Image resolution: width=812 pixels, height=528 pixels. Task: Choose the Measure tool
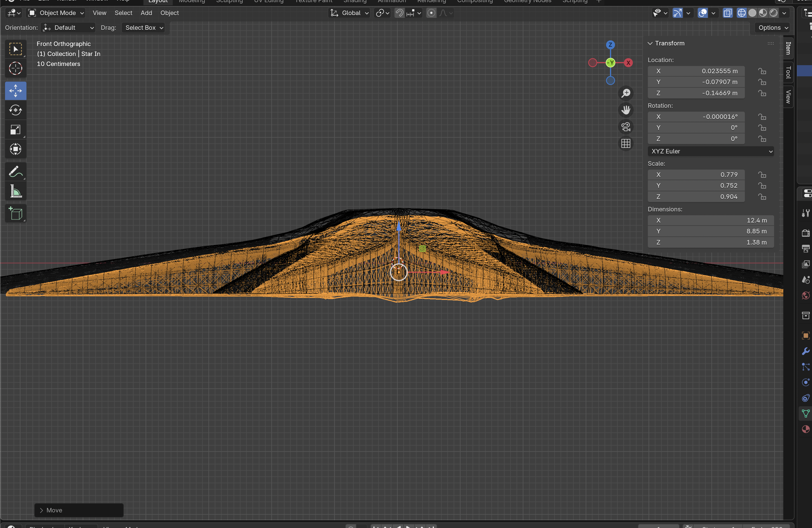pyautogui.click(x=15, y=192)
